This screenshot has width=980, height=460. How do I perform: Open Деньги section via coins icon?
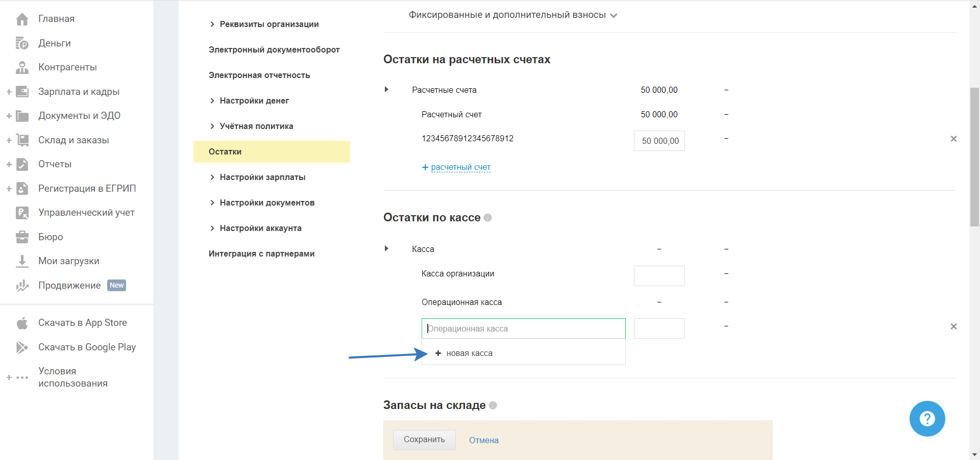click(x=22, y=43)
